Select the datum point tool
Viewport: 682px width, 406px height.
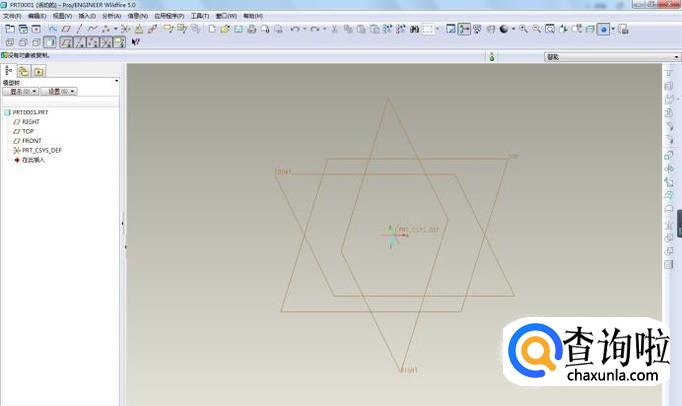106,29
